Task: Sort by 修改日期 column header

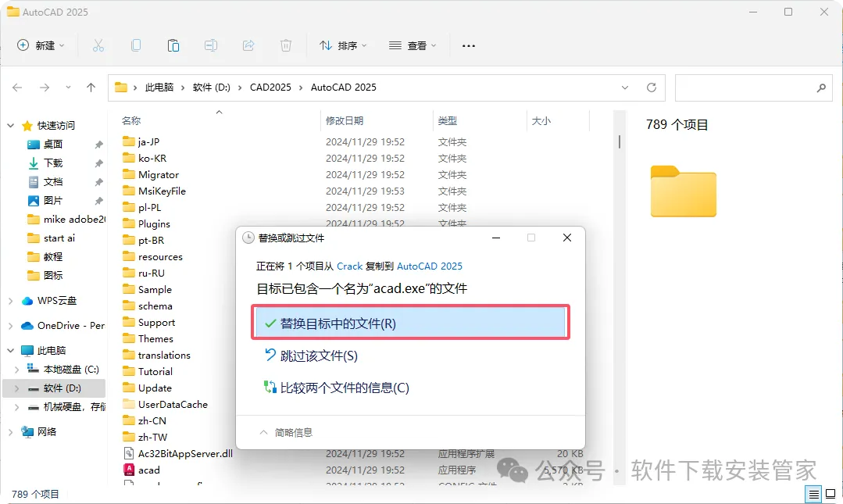Action: (344, 120)
